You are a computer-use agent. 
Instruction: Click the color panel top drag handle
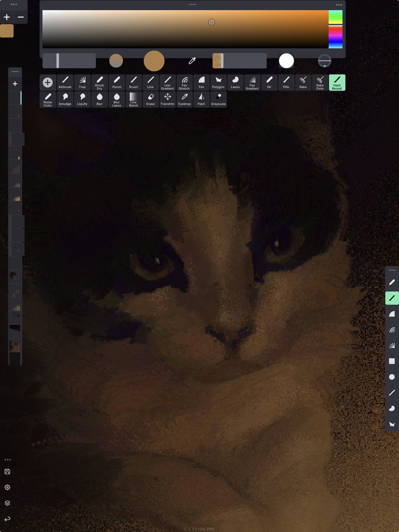[193, 4]
